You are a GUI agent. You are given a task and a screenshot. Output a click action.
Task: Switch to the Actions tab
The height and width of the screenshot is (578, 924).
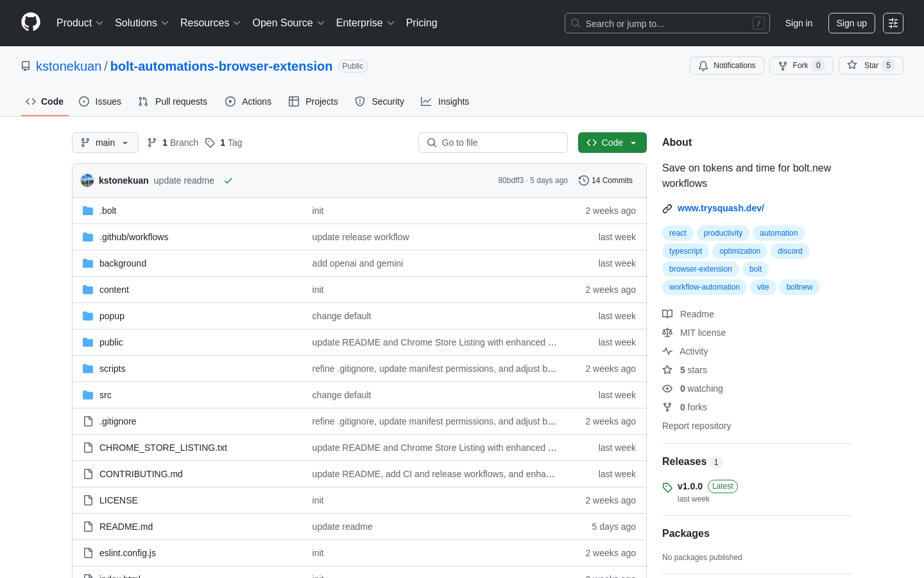click(x=248, y=101)
